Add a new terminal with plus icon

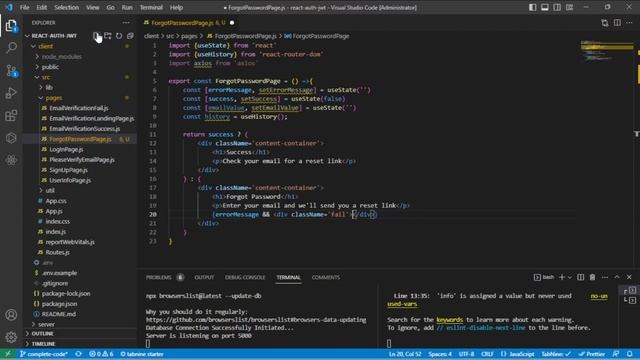[562, 277]
